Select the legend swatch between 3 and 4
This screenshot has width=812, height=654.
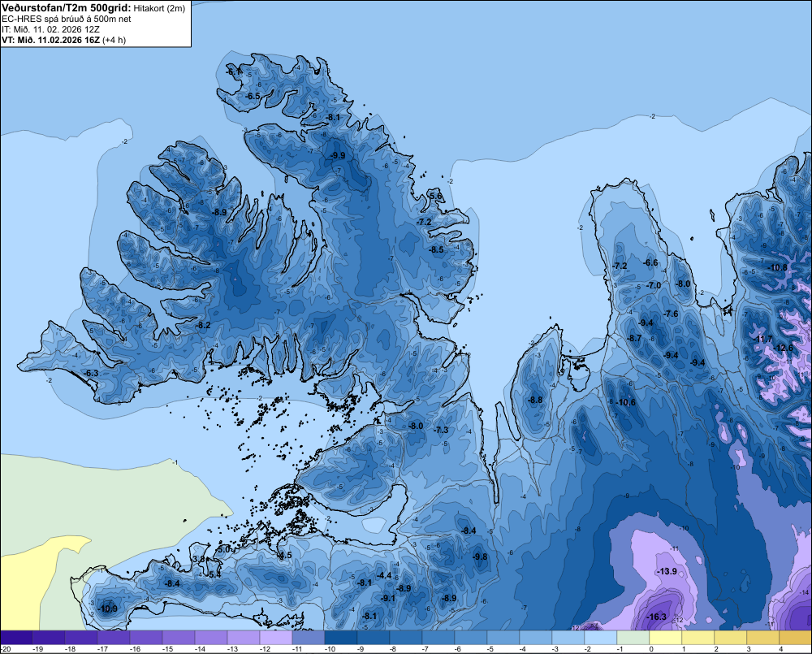coord(762,638)
